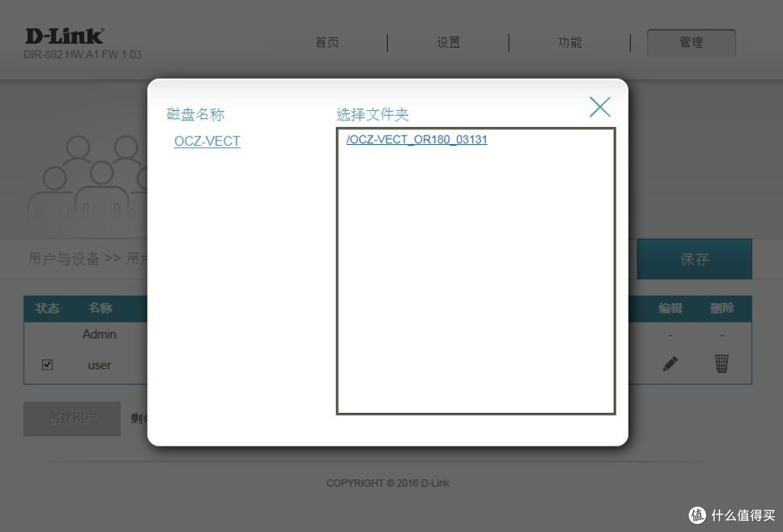Image resolution: width=783 pixels, height=532 pixels.
Task: Click the 创建用户 create user button
Action: click(x=72, y=418)
